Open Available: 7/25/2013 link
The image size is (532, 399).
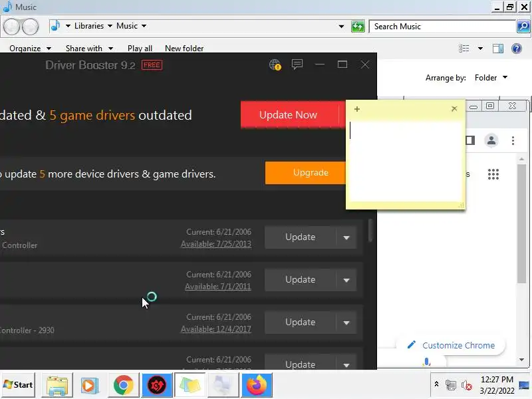click(216, 244)
